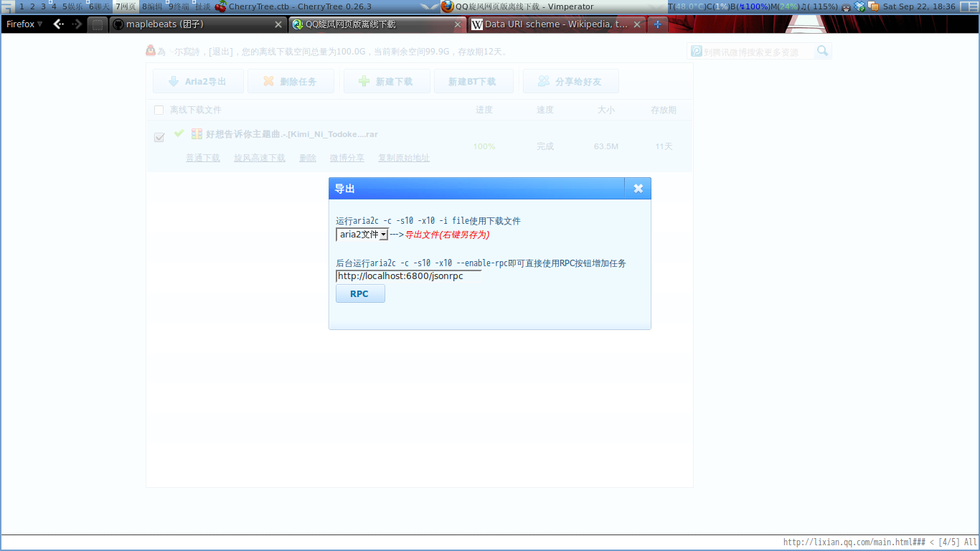Switch to workspace 1

click(x=22, y=6)
